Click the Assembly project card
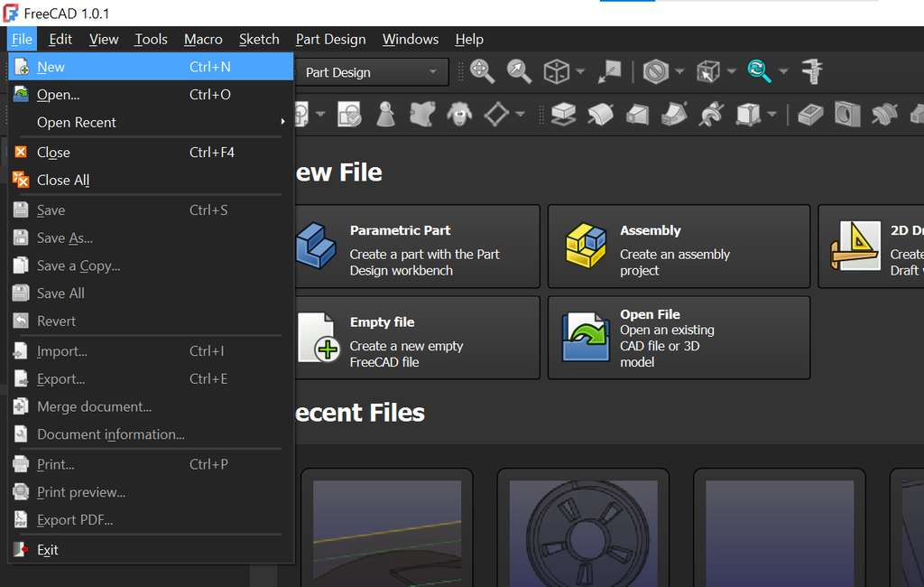The image size is (924, 587). (679, 247)
